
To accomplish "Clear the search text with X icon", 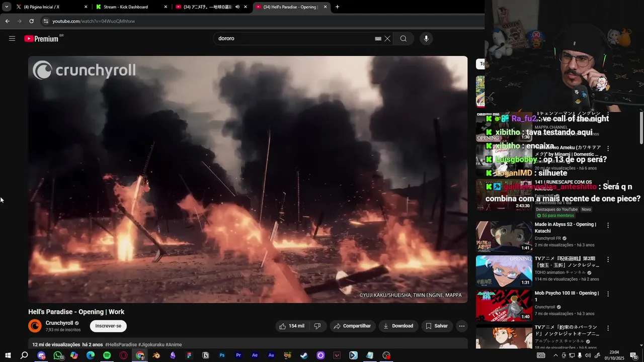I will (387, 39).
